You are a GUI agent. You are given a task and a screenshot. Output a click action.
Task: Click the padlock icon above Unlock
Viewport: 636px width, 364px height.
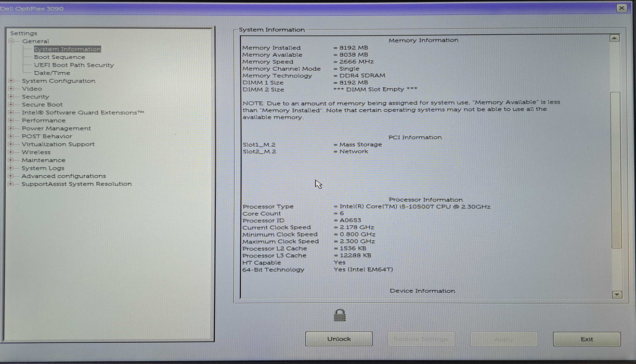click(340, 315)
